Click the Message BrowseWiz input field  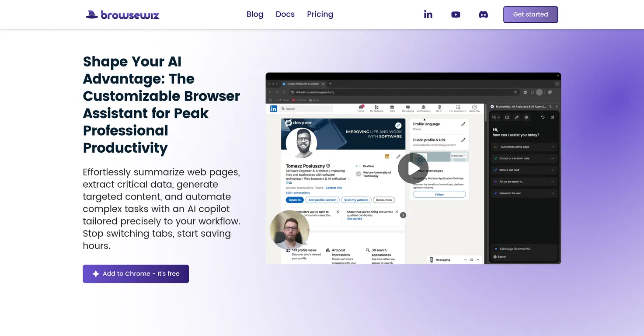click(x=524, y=249)
